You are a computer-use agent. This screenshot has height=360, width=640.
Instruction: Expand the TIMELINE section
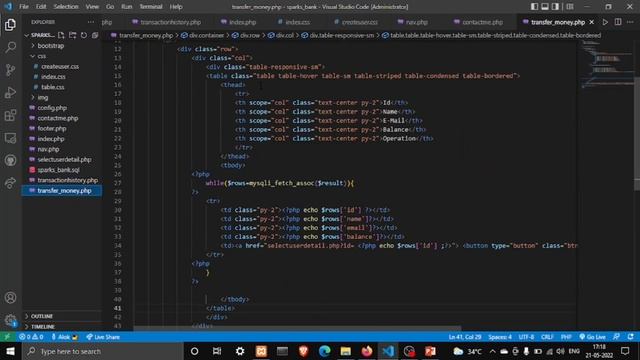point(43,327)
